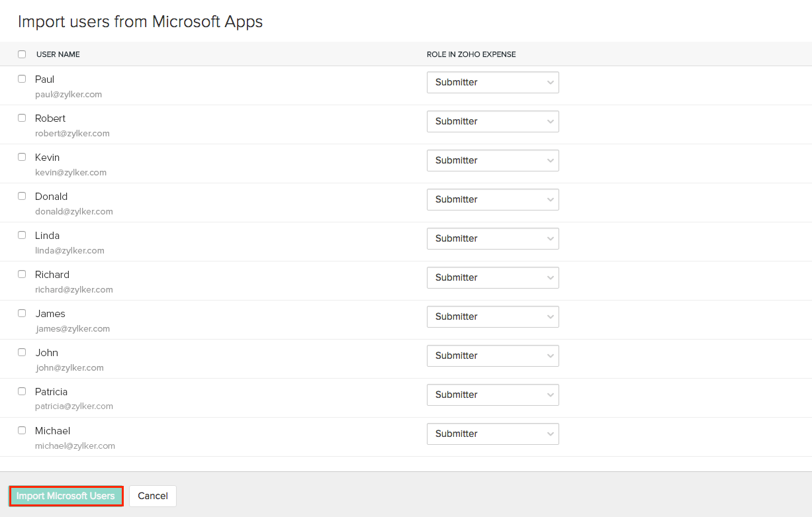Check John's import checkbox
This screenshot has height=517, width=812.
coord(22,352)
